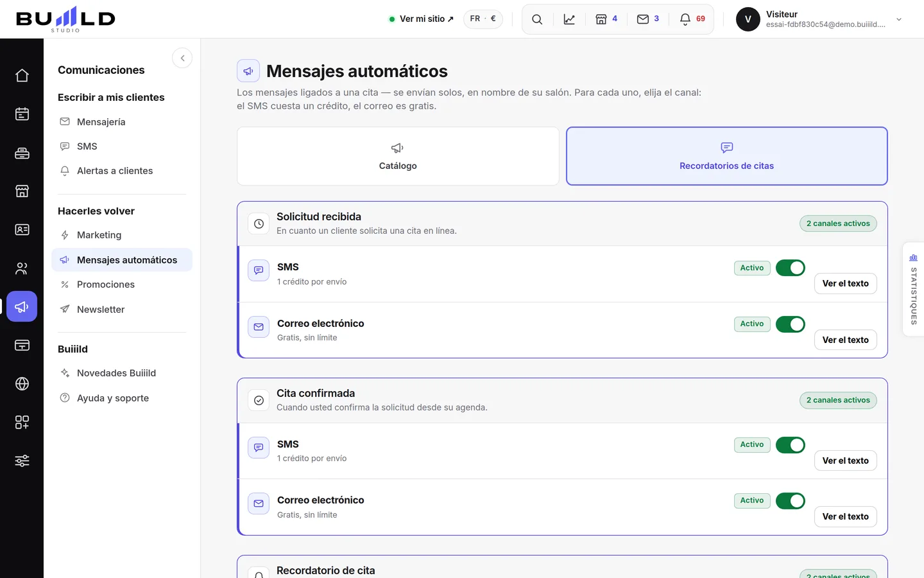Open the mail icon with badge 3

(x=648, y=19)
